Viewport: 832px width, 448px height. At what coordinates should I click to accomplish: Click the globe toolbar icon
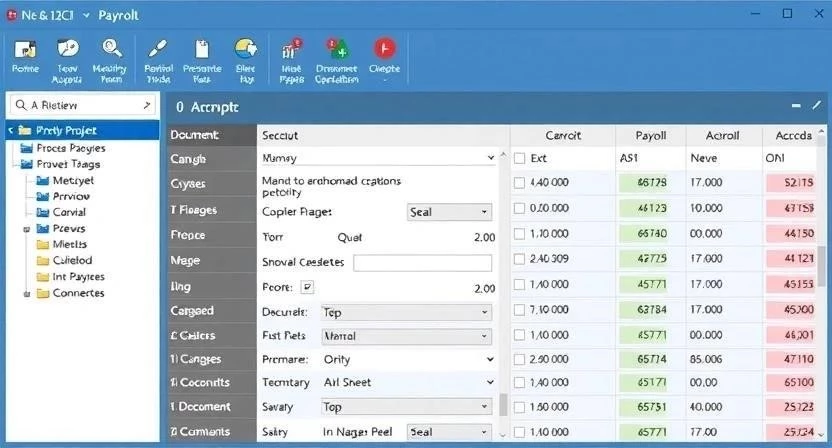(x=246, y=49)
